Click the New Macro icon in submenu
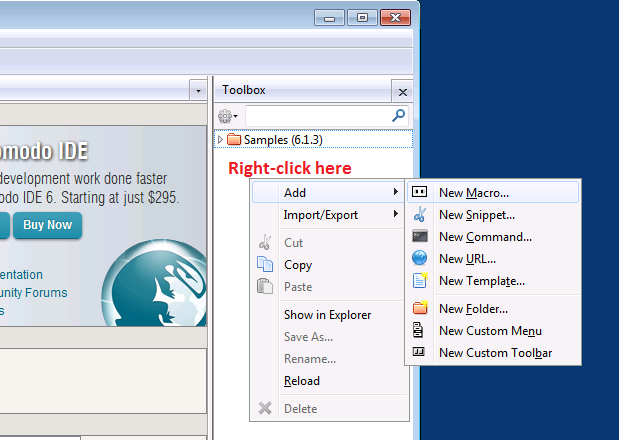This screenshot has width=619, height=440. [x=419, y=192]
